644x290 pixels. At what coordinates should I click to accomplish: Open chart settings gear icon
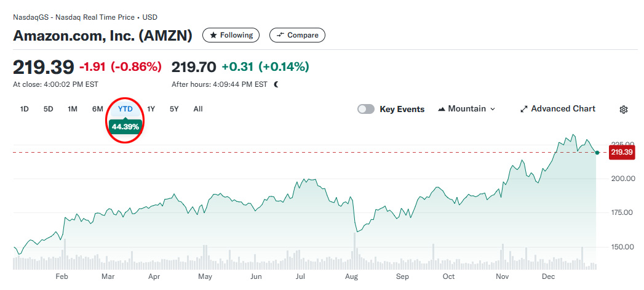624,110
